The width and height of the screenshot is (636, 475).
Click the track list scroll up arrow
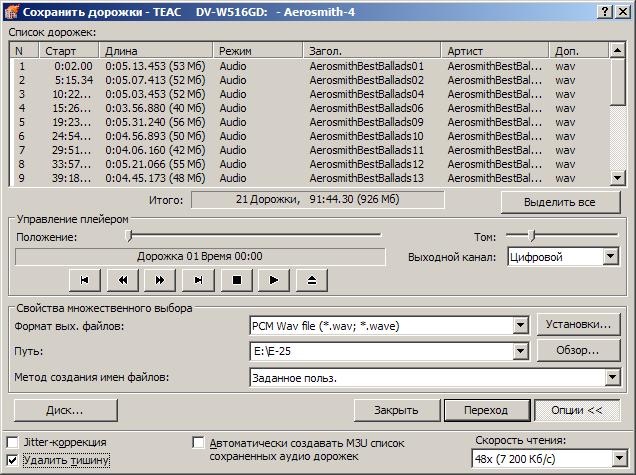tap(617, 50)
